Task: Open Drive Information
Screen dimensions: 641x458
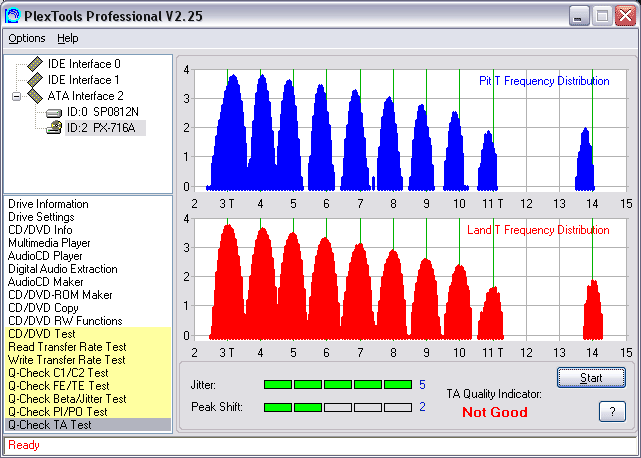Action: [48, 204]
